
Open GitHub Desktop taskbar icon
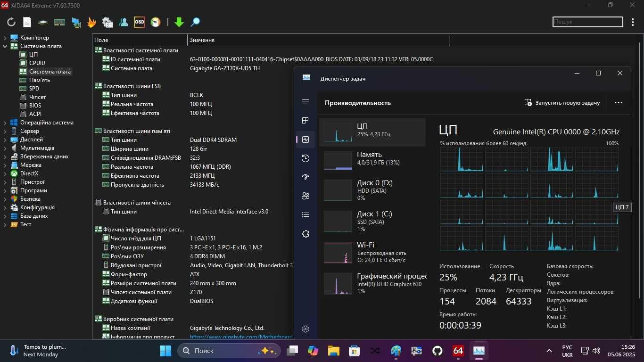pyautogui.click(x=438, y=351)
